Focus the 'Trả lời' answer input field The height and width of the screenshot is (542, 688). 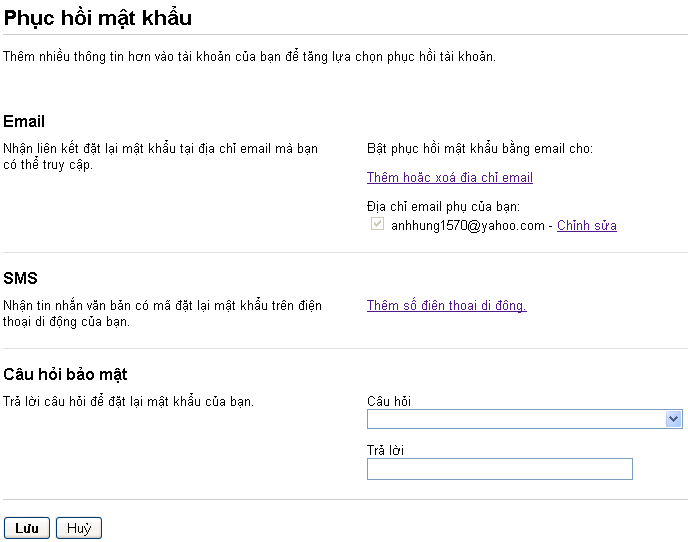pos(500,469)
